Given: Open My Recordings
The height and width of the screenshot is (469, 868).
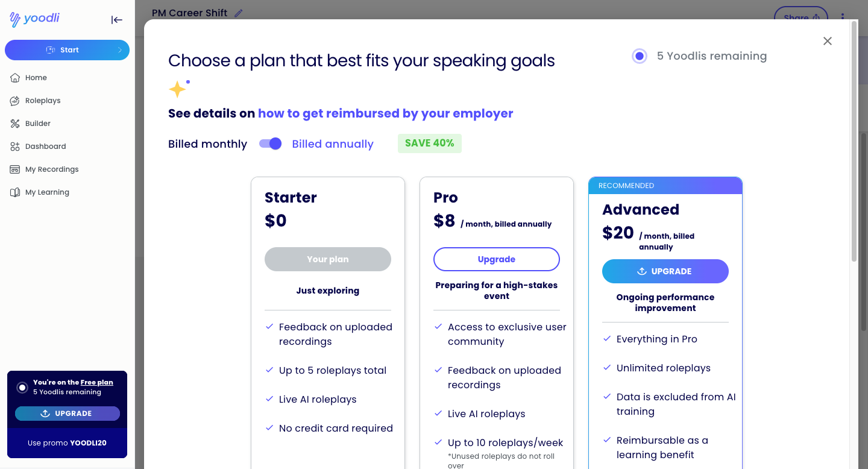Looking at the screenshot, I should tap(52, 169).
